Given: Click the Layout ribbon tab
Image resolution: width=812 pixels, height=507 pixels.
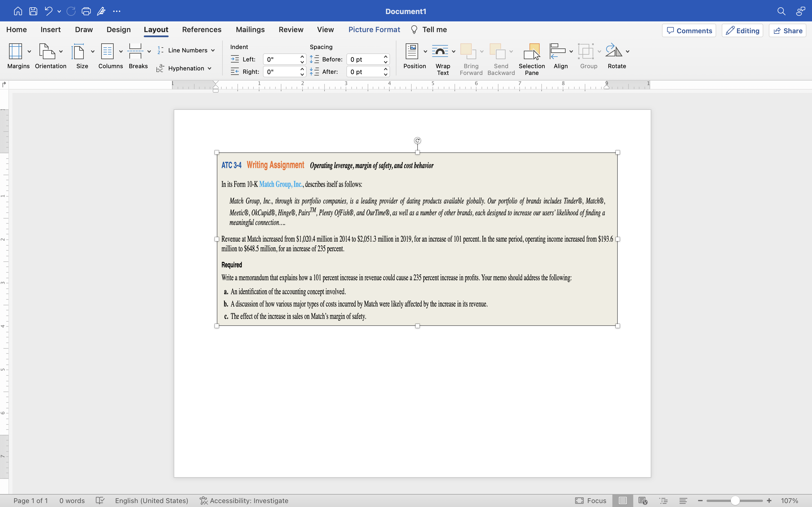Looking at the screenshot, I should coord(156,29).
